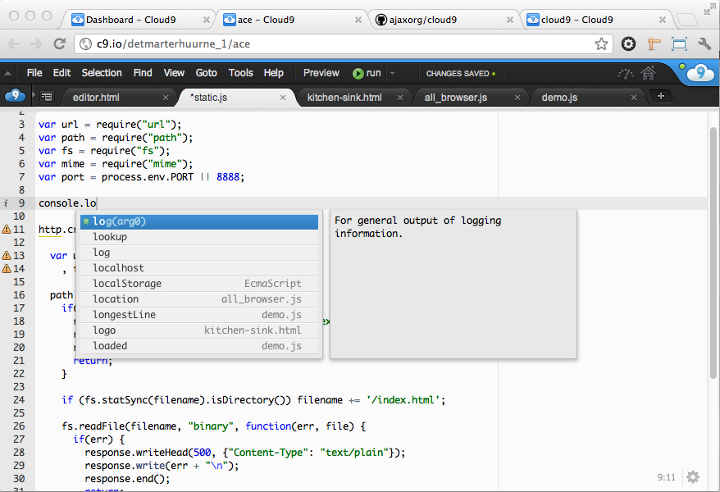Select log(arg0) autocomplete suggestion

(199, 221)
